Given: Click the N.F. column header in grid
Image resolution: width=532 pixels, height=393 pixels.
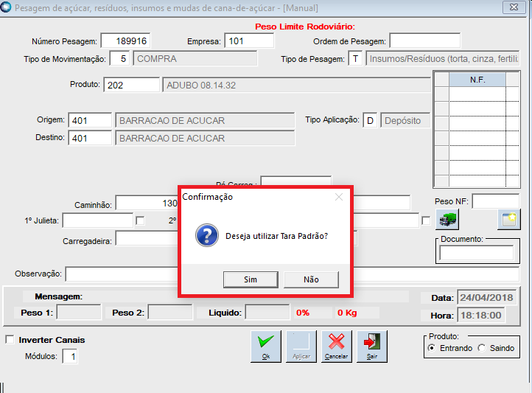Looking at the screenshot, I should click(x=477, y=80).
